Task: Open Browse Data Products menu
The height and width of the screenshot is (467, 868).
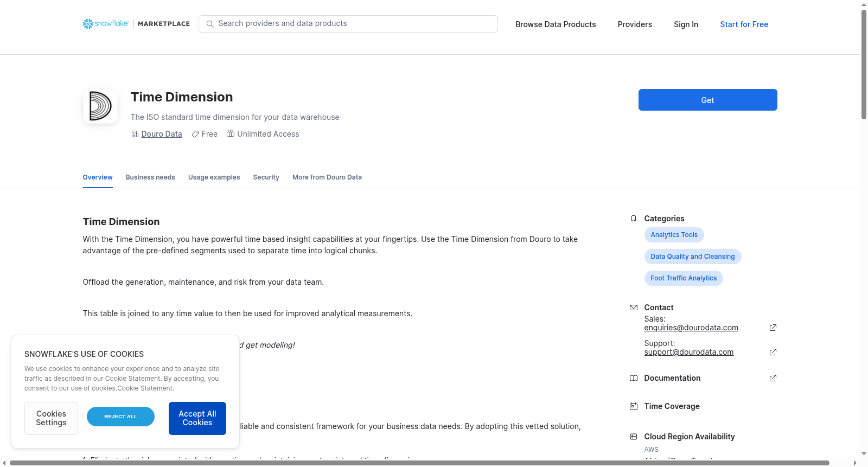Action: (556, 24)
